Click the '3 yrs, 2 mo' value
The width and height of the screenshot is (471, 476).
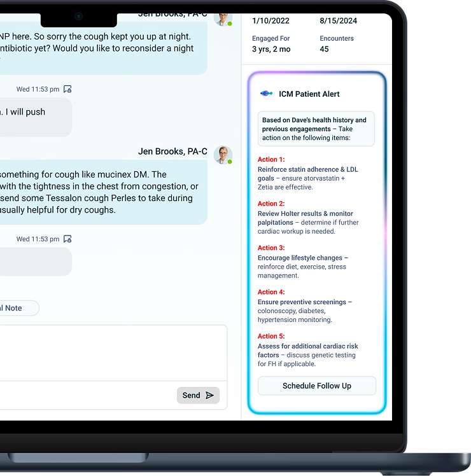(x=271, y=49)
